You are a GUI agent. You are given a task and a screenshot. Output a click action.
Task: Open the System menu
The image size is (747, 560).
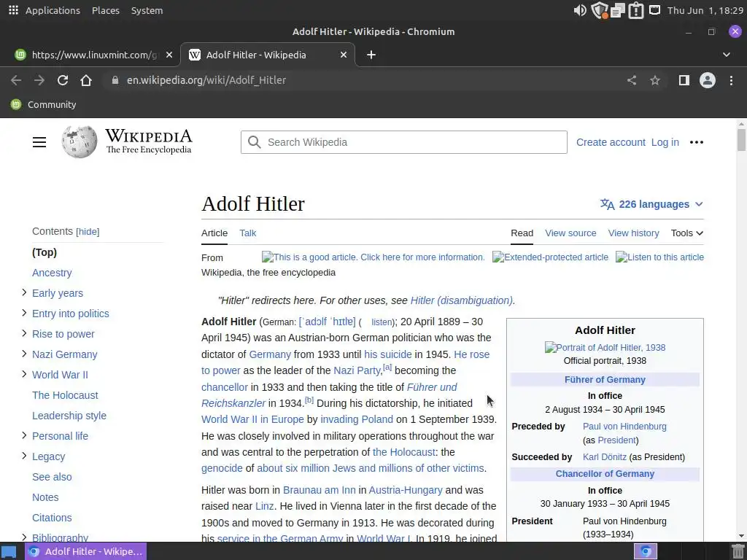coord(147,10)
